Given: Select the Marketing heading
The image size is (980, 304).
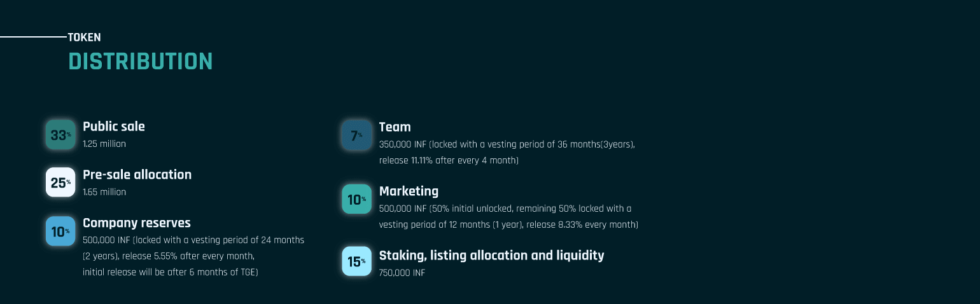Looking at the screenshot, I should [x=409, y=191].
